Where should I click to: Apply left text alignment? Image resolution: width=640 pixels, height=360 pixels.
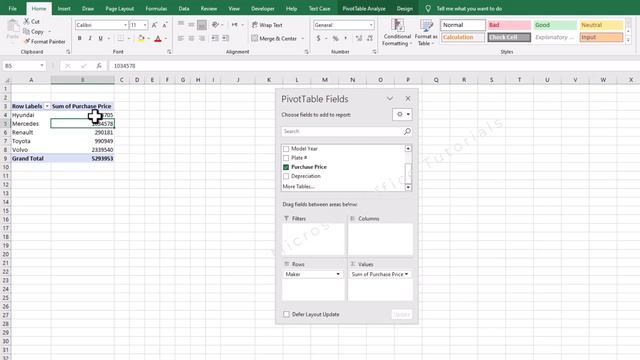(x=181, y=38)
